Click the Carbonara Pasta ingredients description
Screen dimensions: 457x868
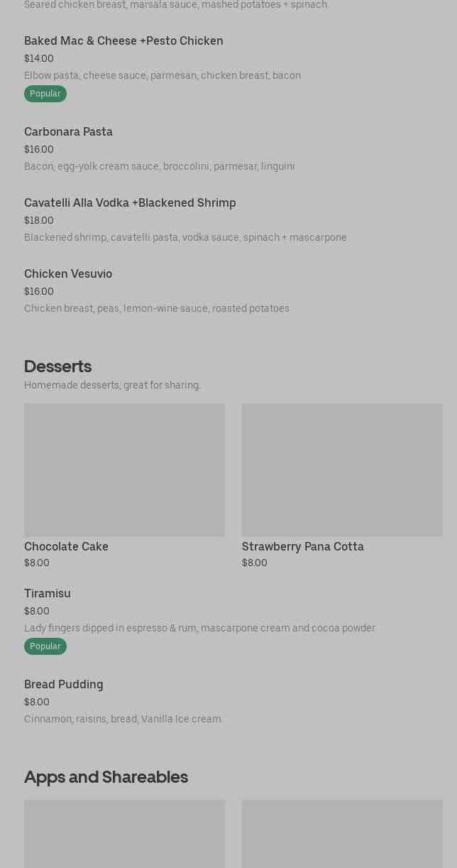pos(159,166)
